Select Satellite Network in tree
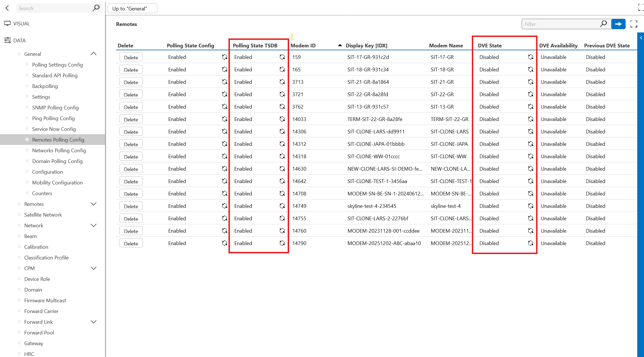The image size is (644, 357). coord(43,215)
